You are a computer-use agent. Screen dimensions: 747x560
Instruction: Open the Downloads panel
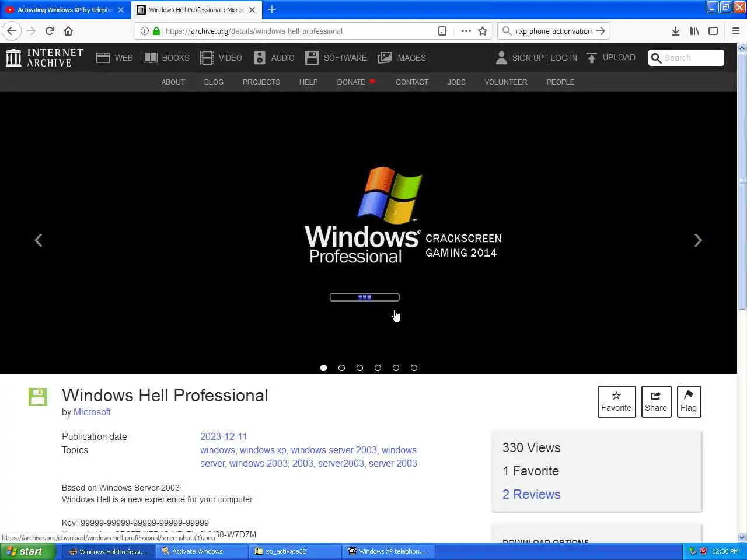click(x=676, y=31)
